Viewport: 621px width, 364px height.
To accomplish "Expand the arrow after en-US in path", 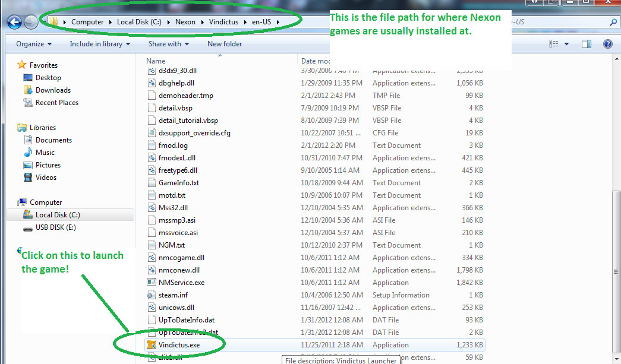I will (x=278, y=22).
